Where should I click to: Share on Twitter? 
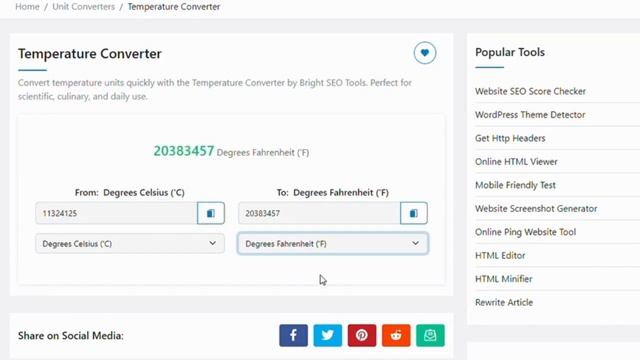tap(328, 335)
